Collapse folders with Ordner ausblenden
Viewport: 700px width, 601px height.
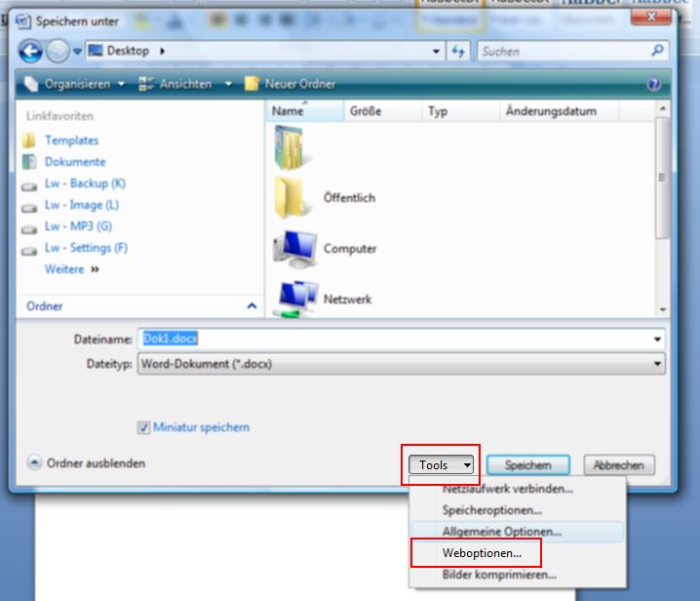tap(87, 462)
